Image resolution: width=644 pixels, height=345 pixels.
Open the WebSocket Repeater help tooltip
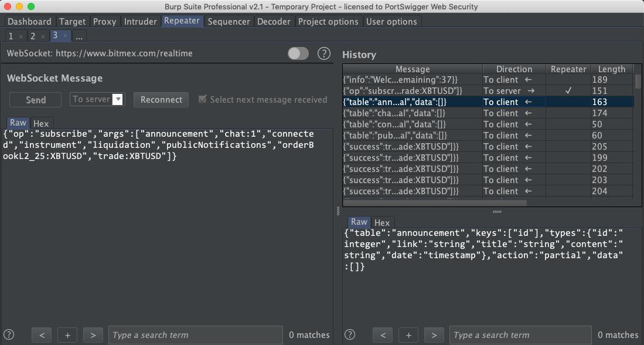coord(324,53)
